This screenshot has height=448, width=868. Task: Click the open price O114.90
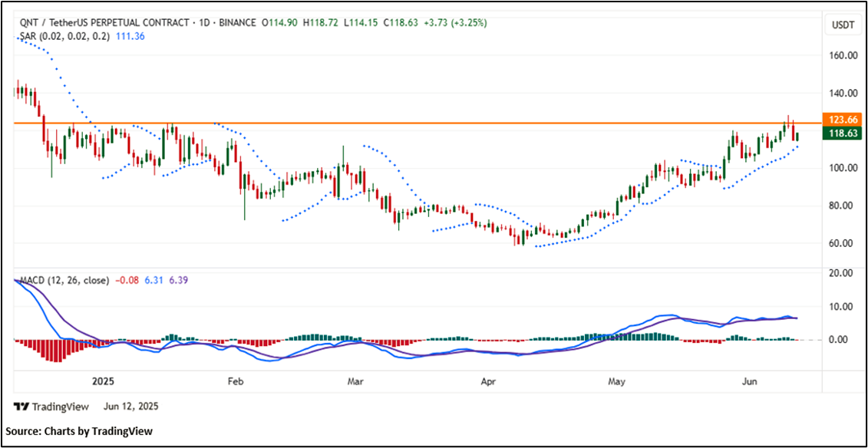pyautogui.click(x=281, y=23)
